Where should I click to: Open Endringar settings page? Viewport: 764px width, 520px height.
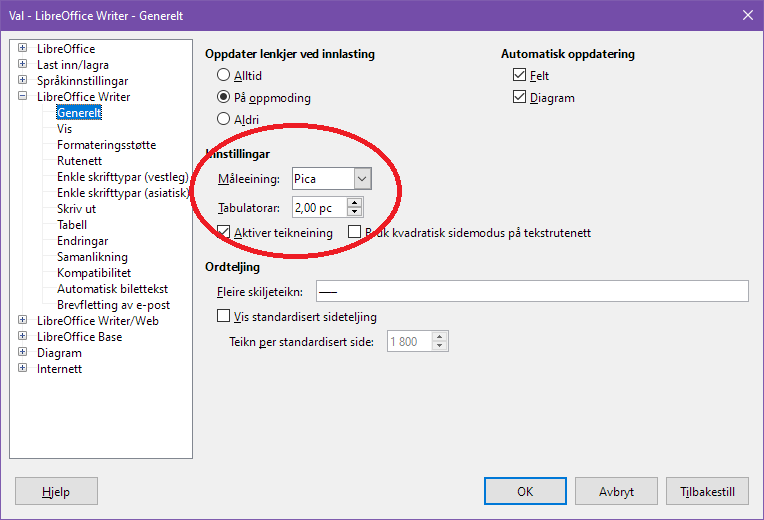[82, 241]
